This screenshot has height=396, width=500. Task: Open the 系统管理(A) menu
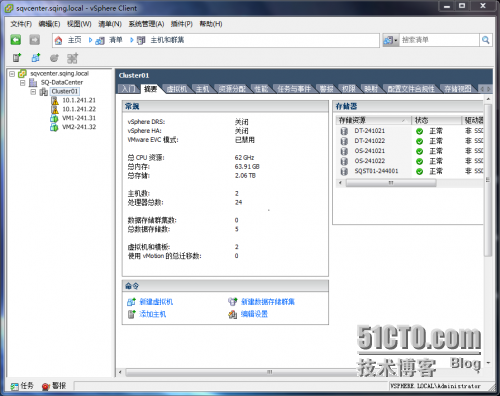pos(146,24)
